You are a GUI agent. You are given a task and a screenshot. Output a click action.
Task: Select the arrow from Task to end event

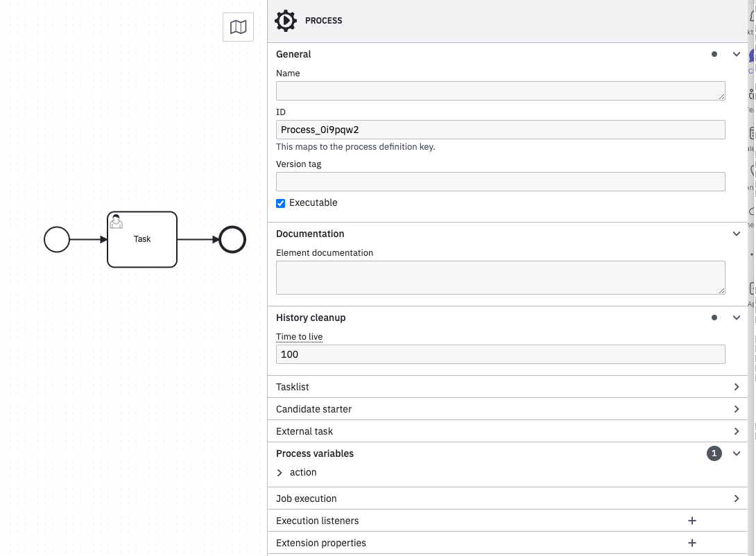pos(198,240)
